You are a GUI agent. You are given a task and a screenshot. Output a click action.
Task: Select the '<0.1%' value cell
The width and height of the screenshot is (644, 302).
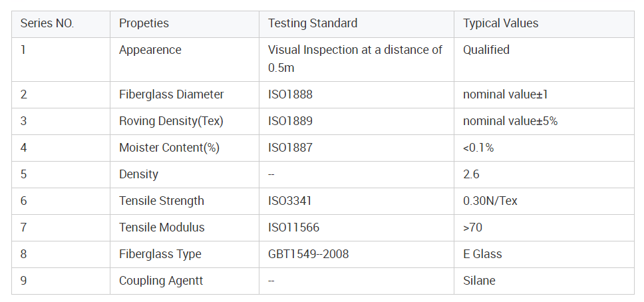[478, 148]
